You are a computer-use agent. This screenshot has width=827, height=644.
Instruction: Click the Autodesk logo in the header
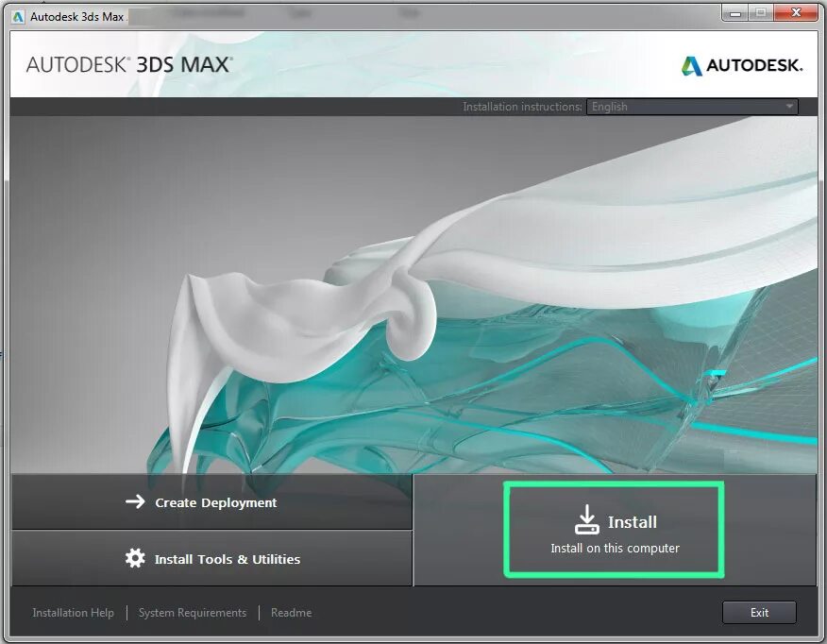[x=742, y=65]
